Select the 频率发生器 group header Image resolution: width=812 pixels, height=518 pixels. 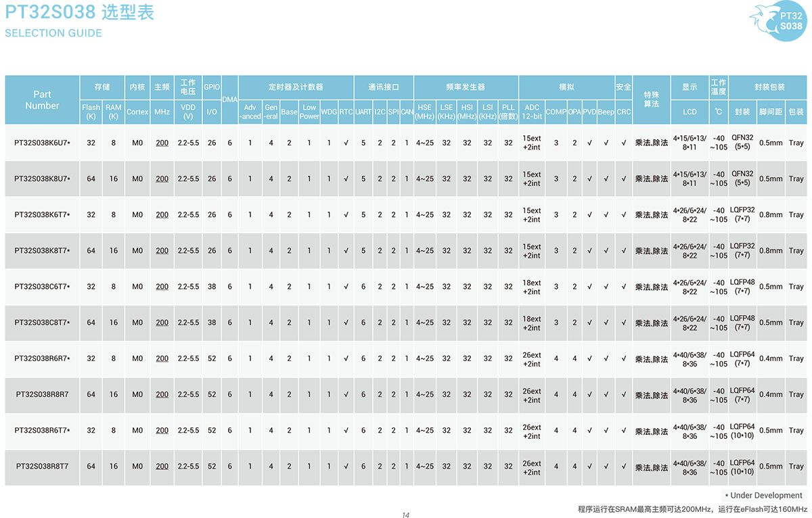tap(466, 87)
